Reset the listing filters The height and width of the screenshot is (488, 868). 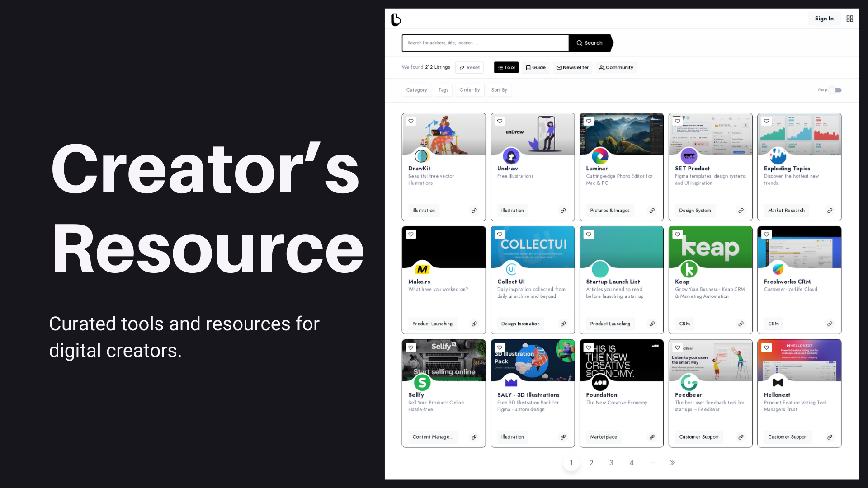click(470, 67)
